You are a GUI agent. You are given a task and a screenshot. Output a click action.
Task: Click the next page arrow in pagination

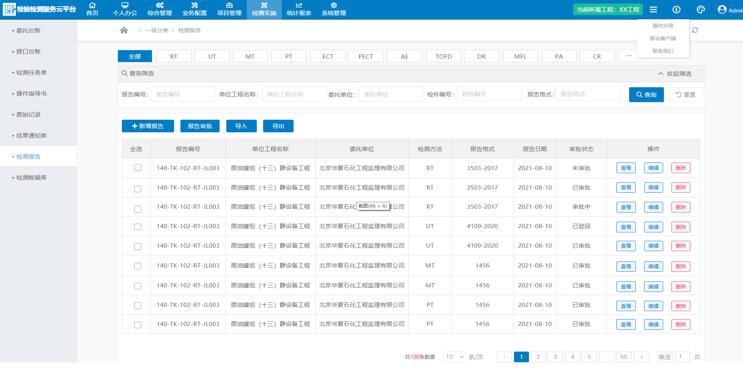pos(642,357)
